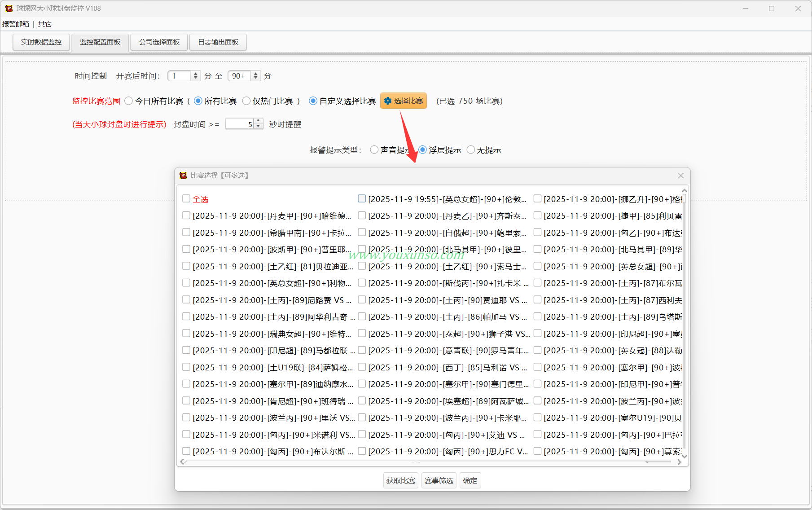Click match list scroll left arrow
The height and width of the screenshot is (510, 812).
(x=182, y=462)
